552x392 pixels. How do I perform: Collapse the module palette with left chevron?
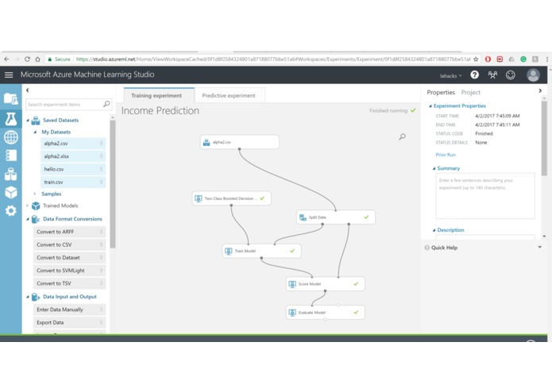[28, 90]
